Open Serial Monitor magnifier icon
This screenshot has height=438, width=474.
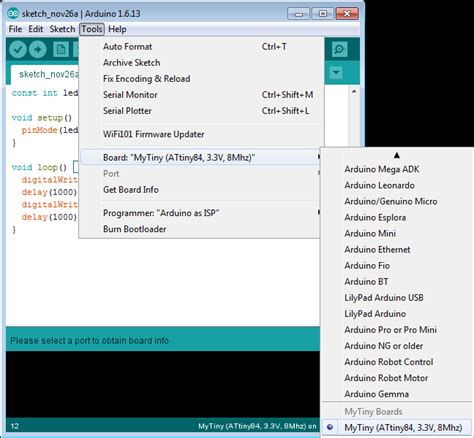(x=339, y=50)
